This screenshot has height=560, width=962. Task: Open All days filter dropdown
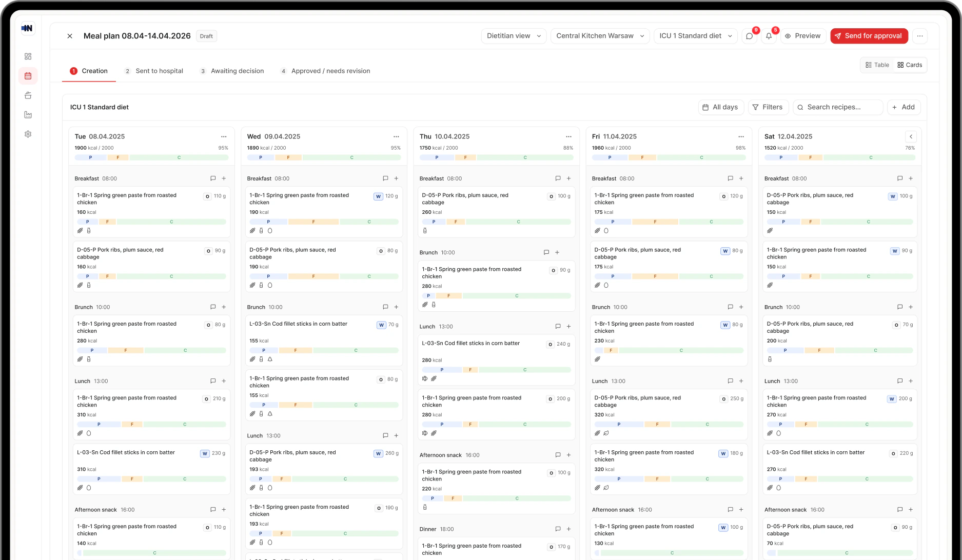pyautogui.click(x=720, y=107)
